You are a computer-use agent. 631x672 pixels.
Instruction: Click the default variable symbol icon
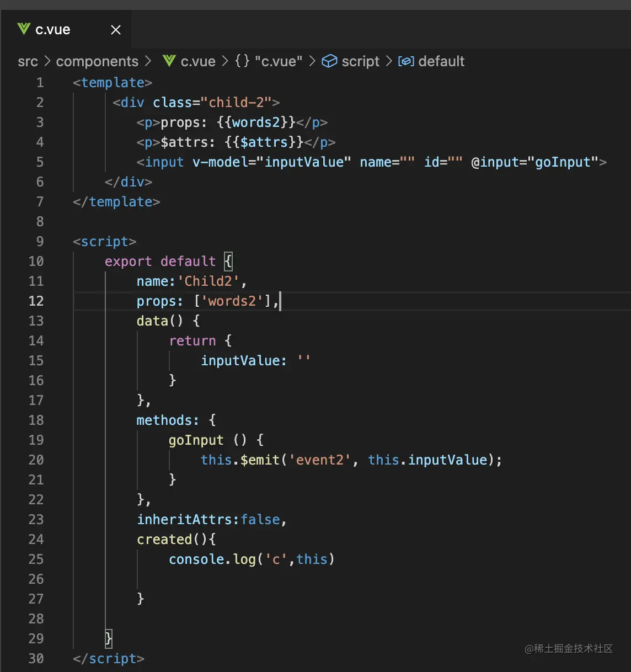[x=406, y=61]
